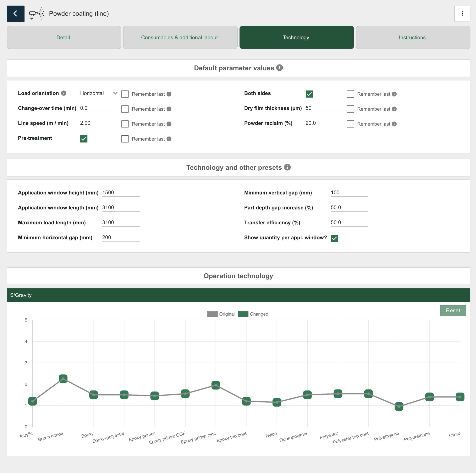Viewport: 476px width, 473px height.
Task: Click info icon next to Default parameter values
Action: pos(279,68)
